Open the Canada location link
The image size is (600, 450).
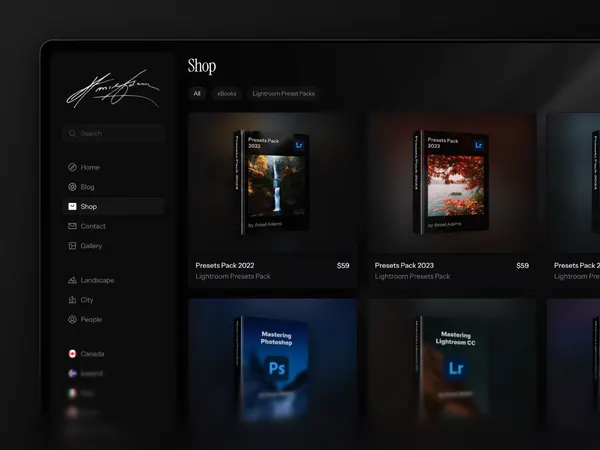click(113, 354)
